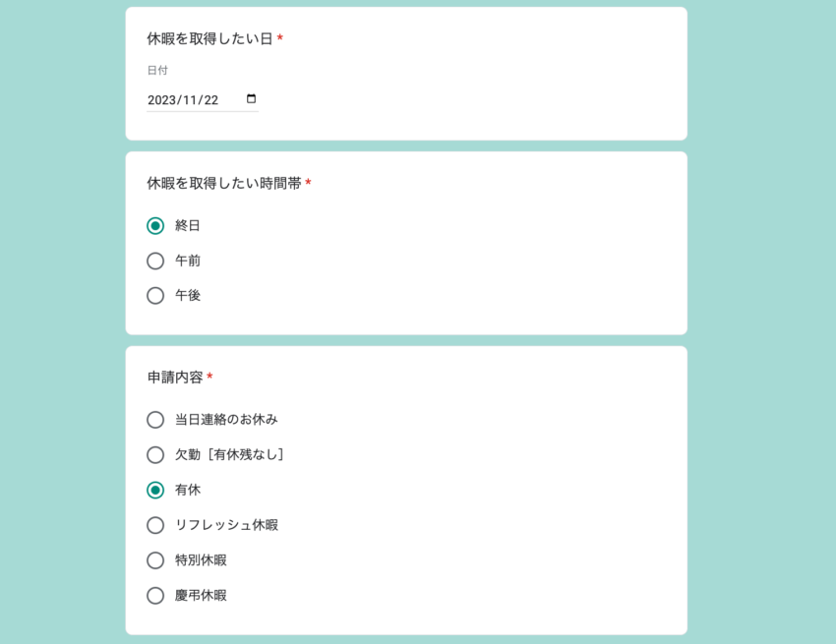Viewport: 836px width, 644px height.
Task: Select 慶弔休暇 at the bottom
Action: pos(155,595)
